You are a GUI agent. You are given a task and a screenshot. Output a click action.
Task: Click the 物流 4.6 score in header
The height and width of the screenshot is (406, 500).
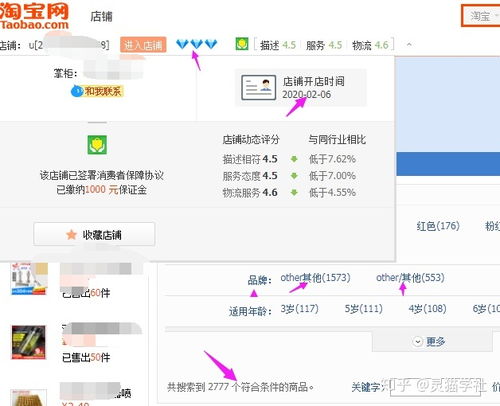pos(370,45)
